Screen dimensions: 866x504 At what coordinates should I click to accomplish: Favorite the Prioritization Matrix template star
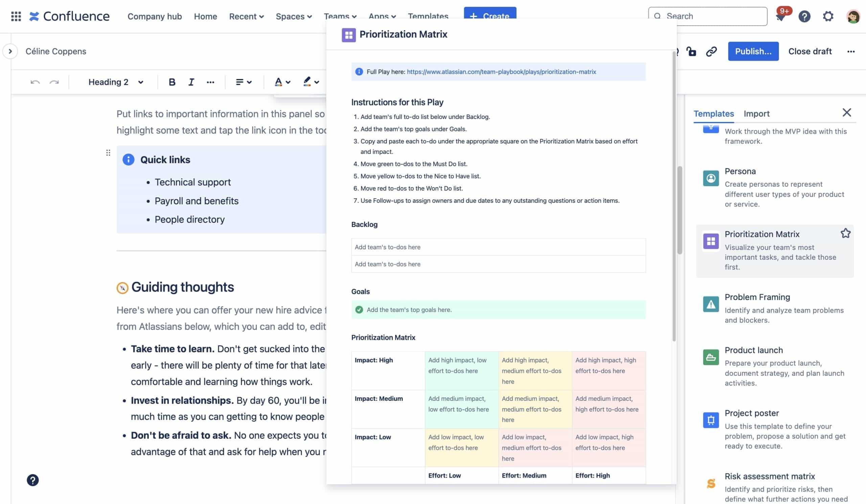(846, 233)
